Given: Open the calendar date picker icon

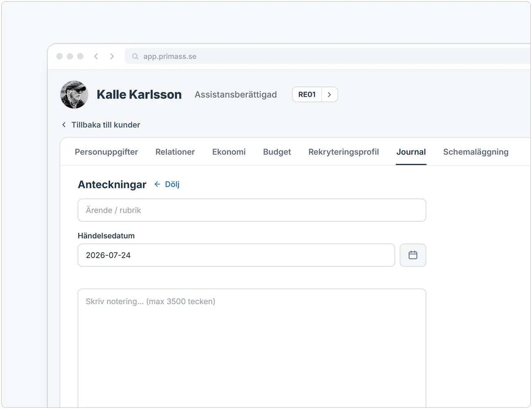Looking at the screenshot, I should (413, 255).
